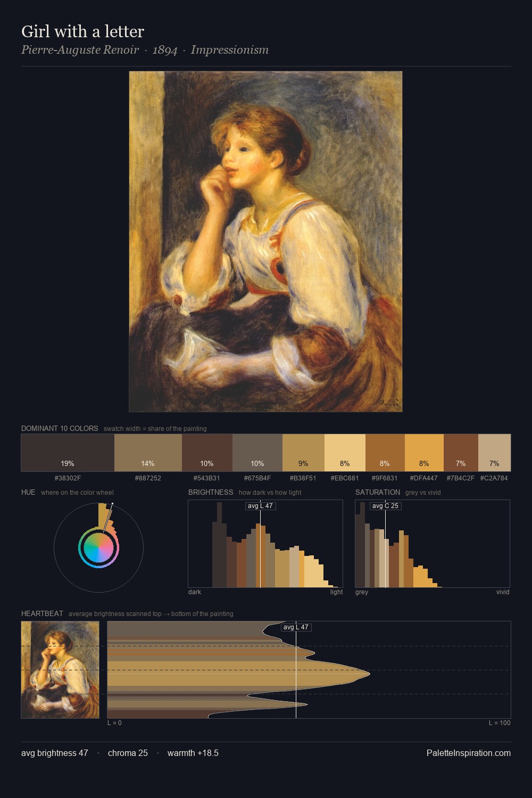Click the hex code #887252 label
The image size is (532, 798).
[148, 478]
